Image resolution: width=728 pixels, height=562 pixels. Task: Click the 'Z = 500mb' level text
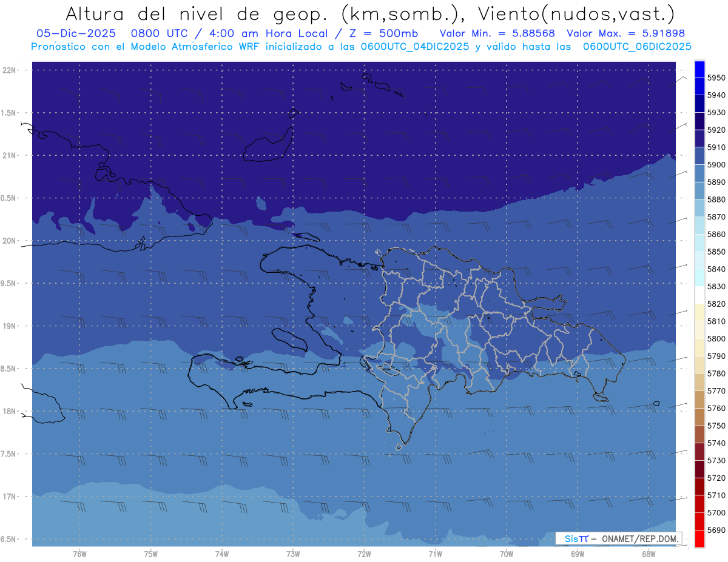click(381, 33)
